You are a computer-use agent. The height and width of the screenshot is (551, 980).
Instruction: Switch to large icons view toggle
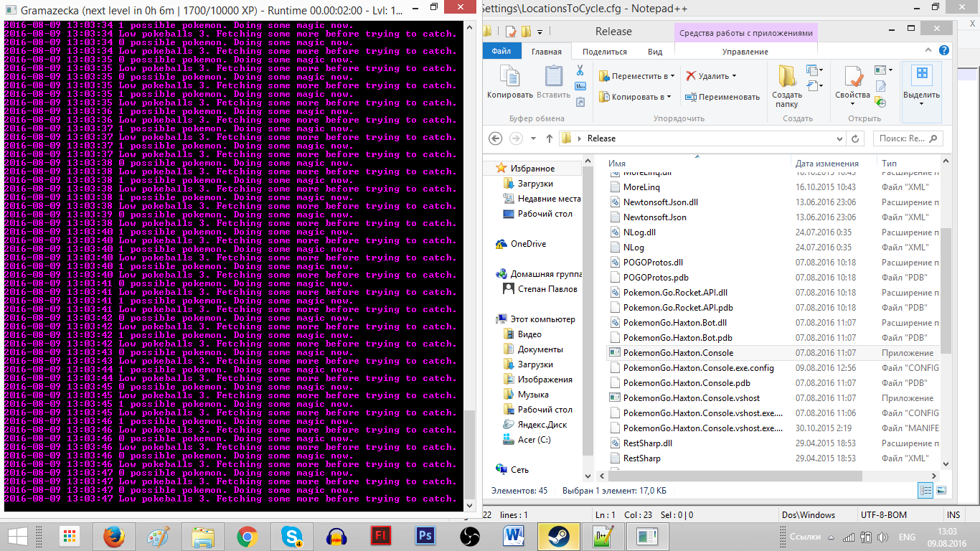[x=939, y=490]
